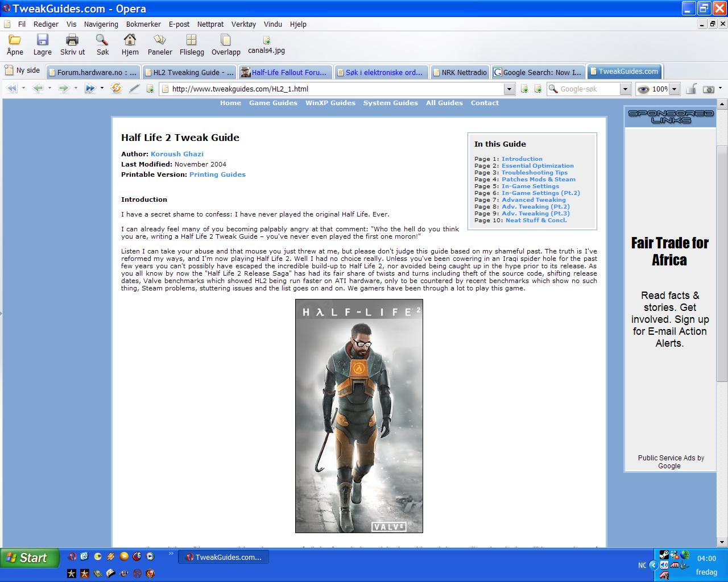Open the Fil menu
The height and width of the screenshot is (582, 728).
click(22, 24)
